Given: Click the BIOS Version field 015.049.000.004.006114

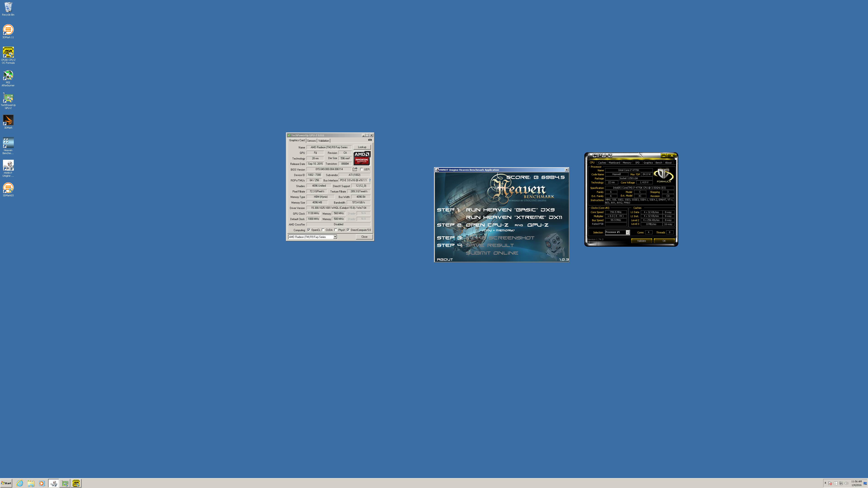Looking at the screenshot, I should [x=329, y=169].
